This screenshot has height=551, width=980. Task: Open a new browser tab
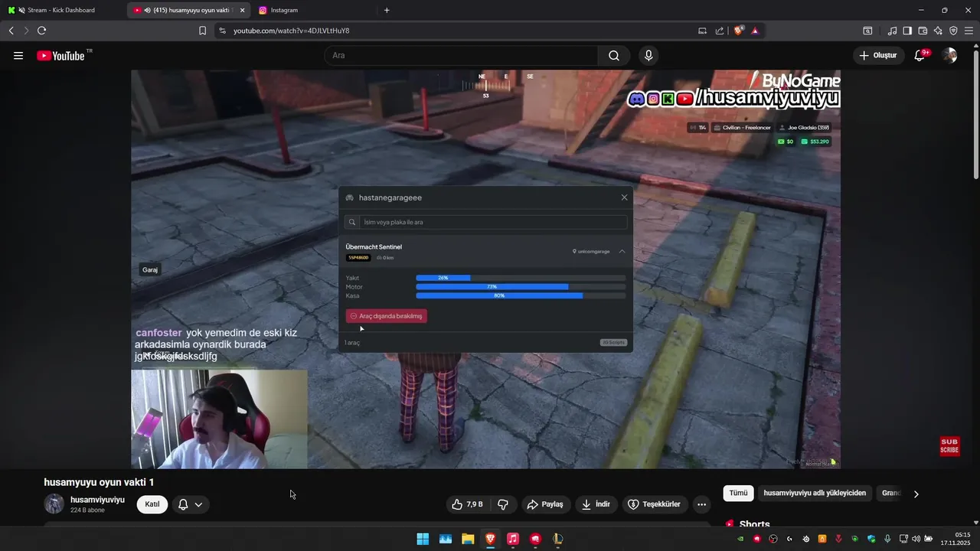387,10
